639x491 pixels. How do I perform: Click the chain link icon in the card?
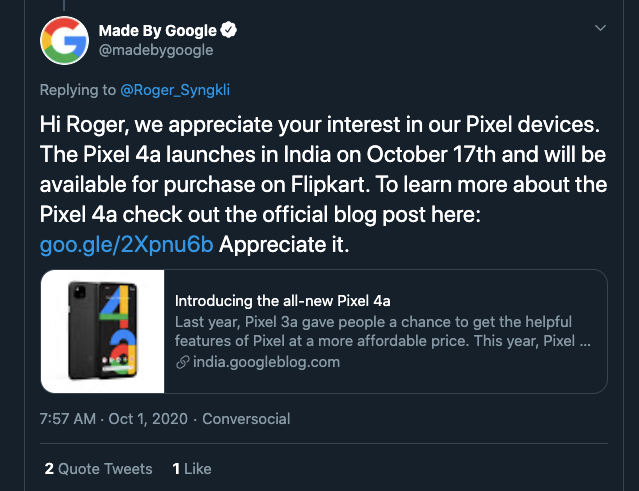click(182, 362)
